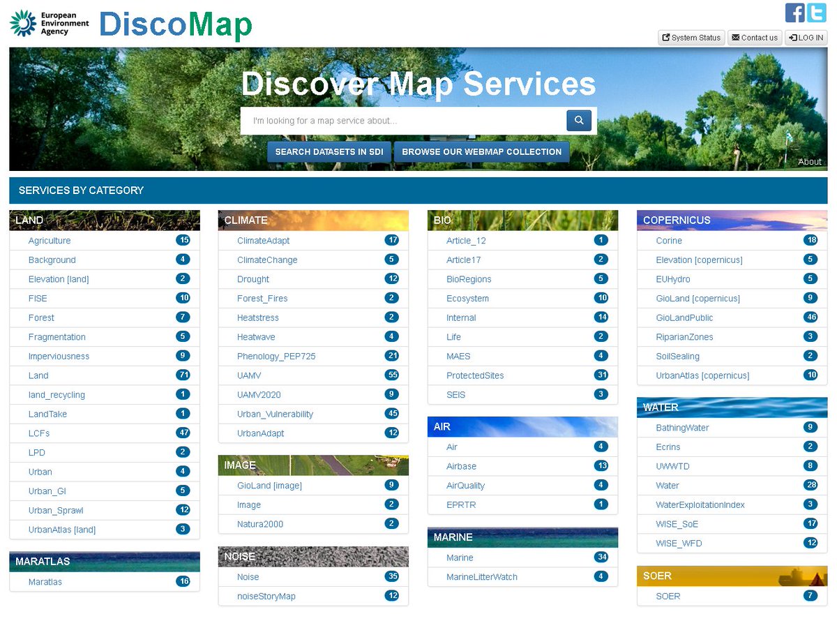Click the Services By Category heading bar
This screenshot has width=837, height=644.
click(x=418, y=190)
